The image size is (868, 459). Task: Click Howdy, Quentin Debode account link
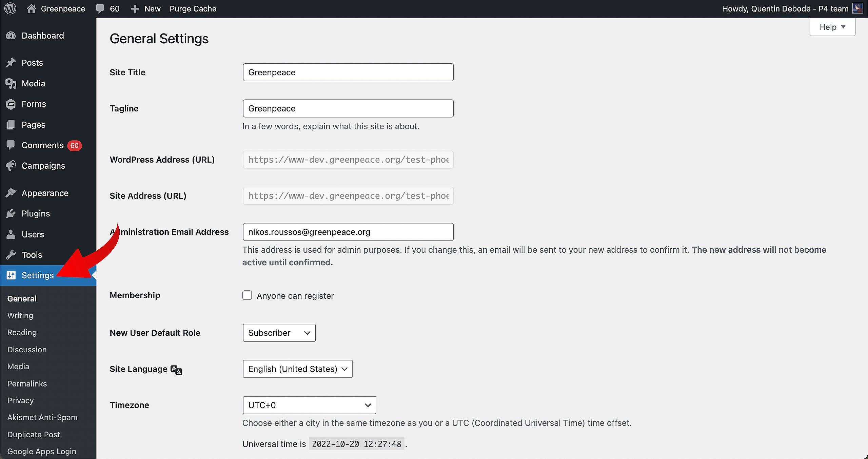point(785,9)
